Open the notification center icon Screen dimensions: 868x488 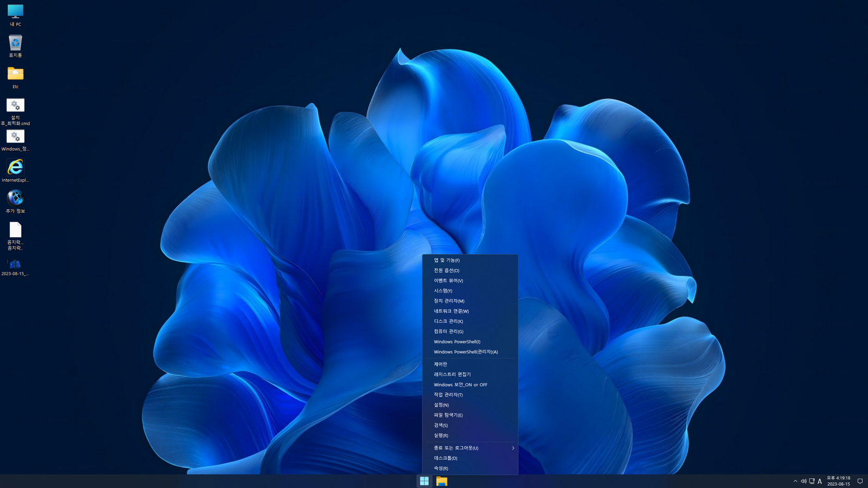pyautogui.click(x=860, y=481)
